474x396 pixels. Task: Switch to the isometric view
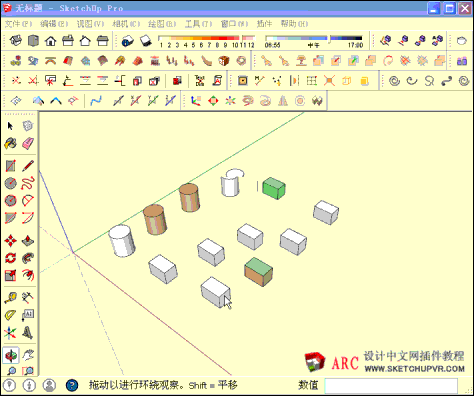click(x=16, y=41)
